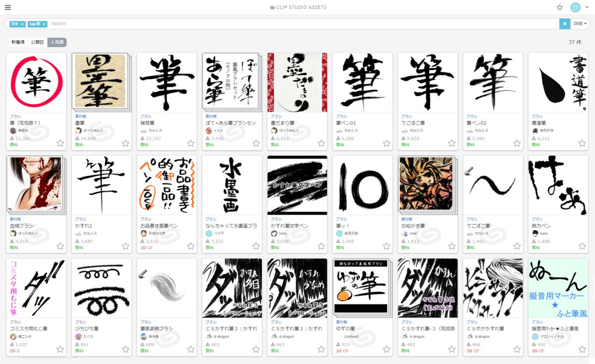Click 50 G price on コミスタ用もじ筆
This screenshot has width=595, height=364.
click(15, 351)
